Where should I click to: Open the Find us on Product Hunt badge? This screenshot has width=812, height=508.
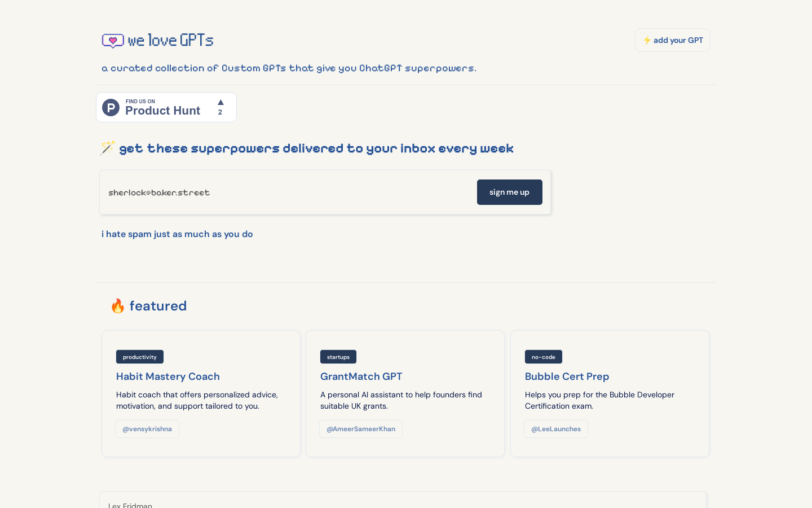(x=166, y=107)
